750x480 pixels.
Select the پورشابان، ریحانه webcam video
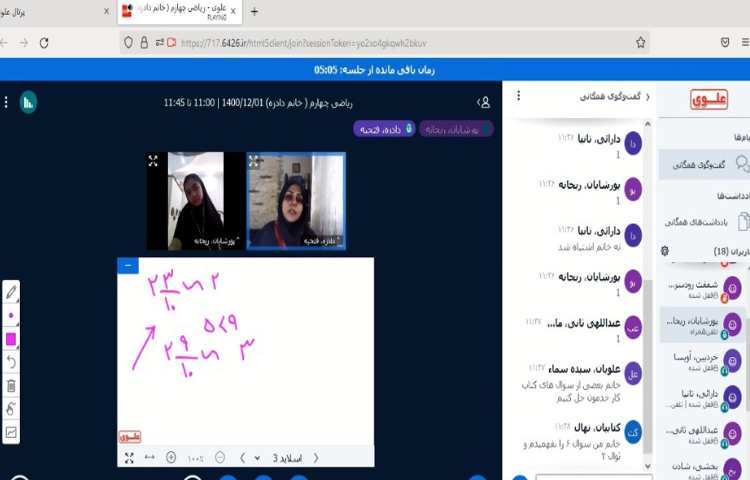[196, 201]
